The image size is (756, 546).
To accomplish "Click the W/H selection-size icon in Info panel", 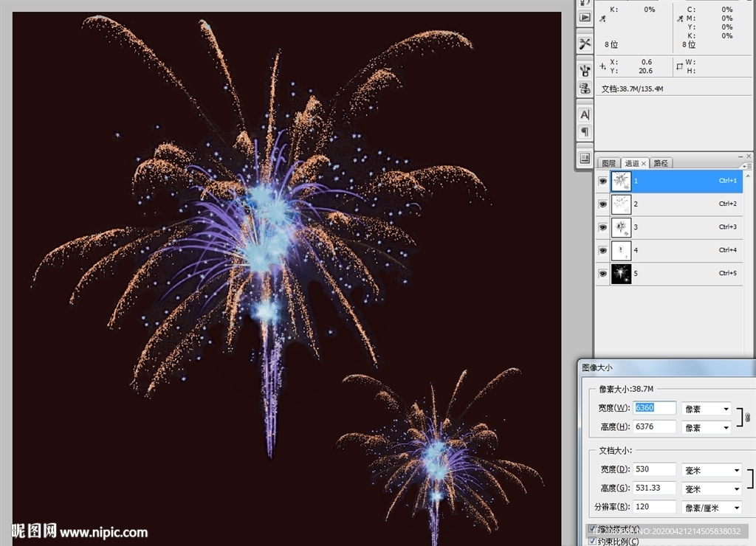I will 679,66.
